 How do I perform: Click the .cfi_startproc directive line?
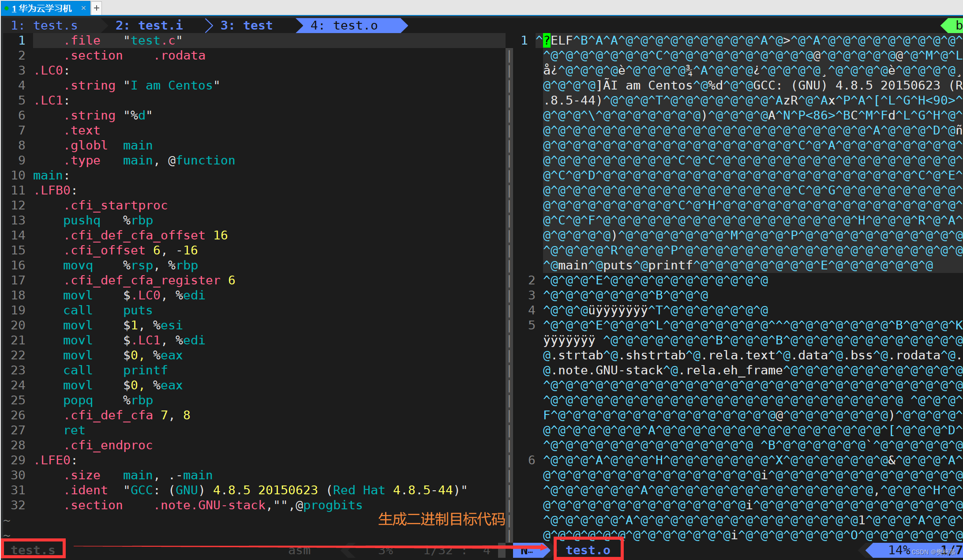point(116,205)
